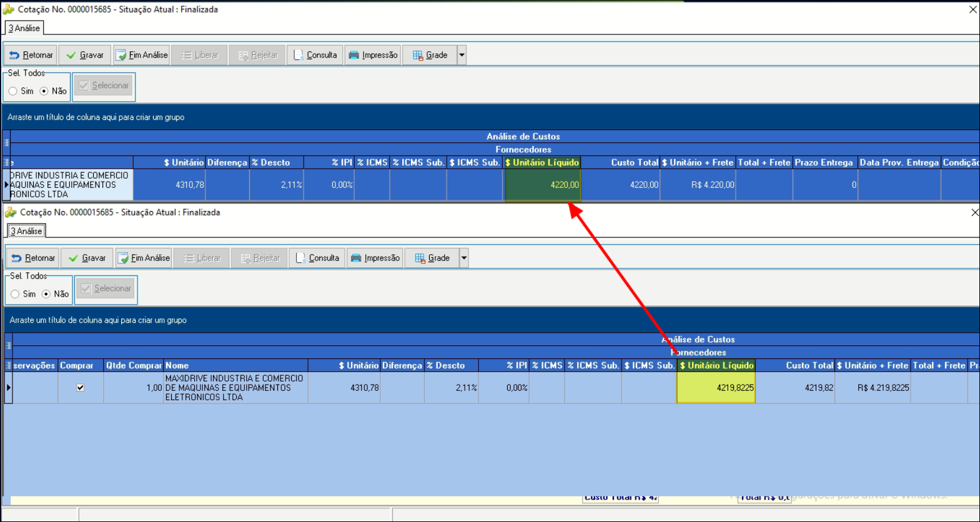
Task: Click the R$ 4.220,00 Unitário + Frete cell
Action: tap(698, 185)
